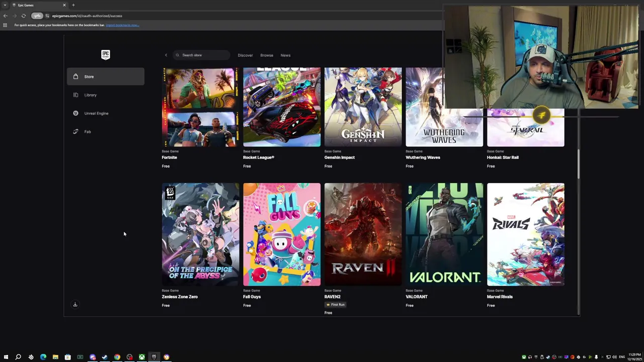The height and width of the screenshot is (362, 644).
Task: Open the Marvel Rivals cover art
Action: click(526, 234)
